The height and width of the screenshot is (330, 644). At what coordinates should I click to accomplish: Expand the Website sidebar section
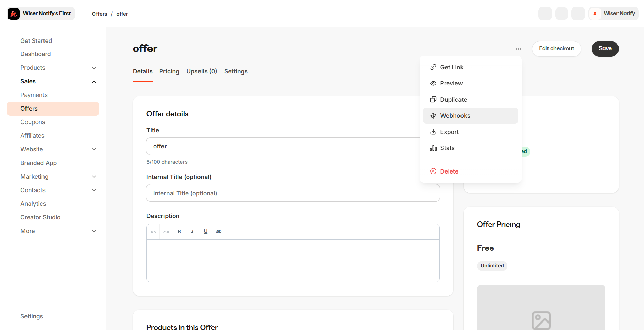[x=94, y=149]
